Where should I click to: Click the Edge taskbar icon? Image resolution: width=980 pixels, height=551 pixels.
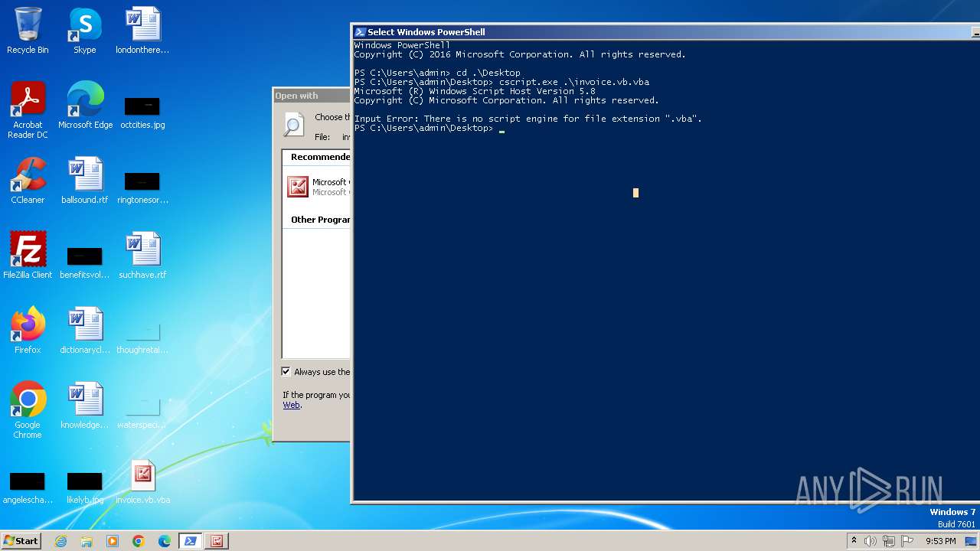pos(165,541)
